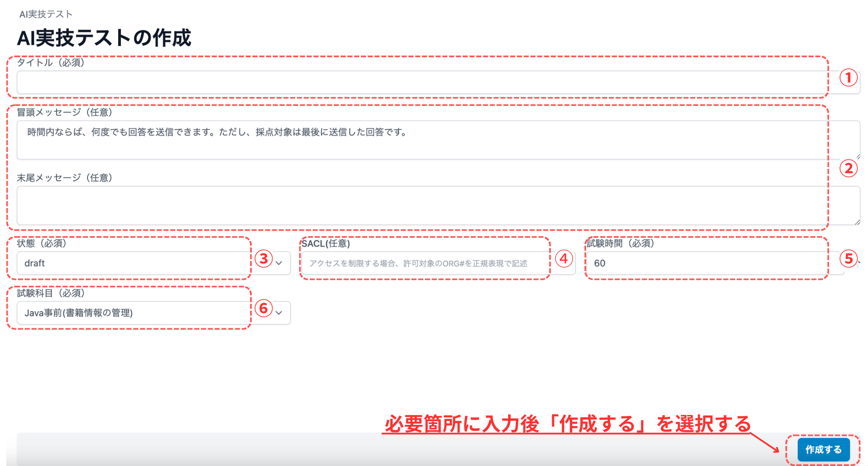Open the 試験科目 subject dropdown chevron
Image resolution: width=868 pixels, height=466 pixels.
279,313
